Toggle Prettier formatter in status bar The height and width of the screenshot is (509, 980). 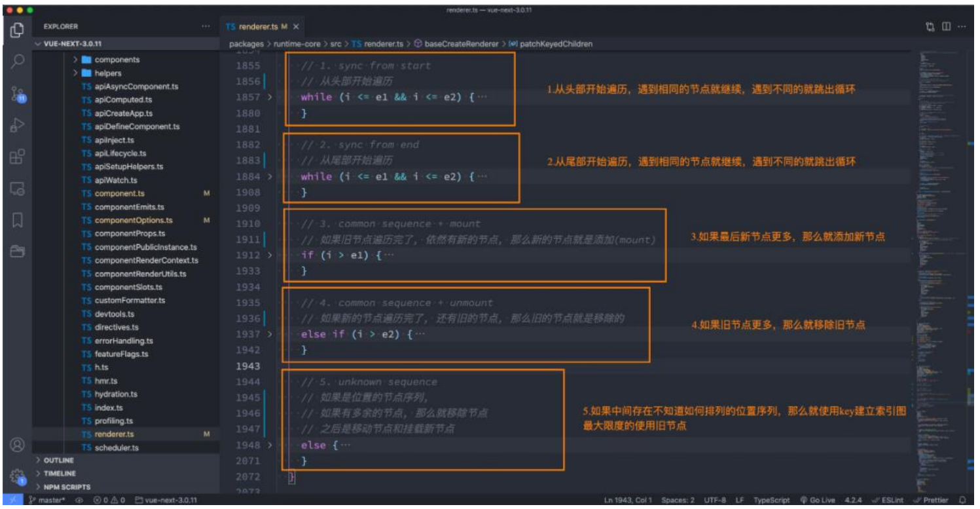click(931, 500)
